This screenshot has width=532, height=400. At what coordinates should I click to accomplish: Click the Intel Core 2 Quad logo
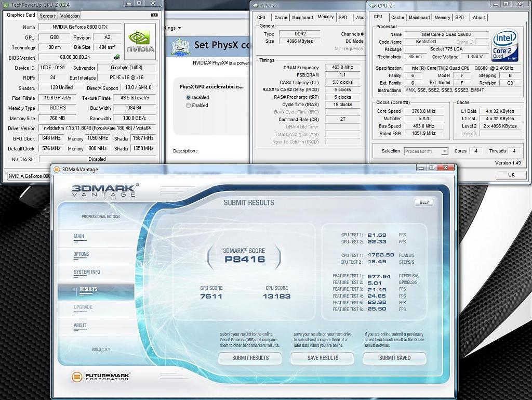pos(505,45)
